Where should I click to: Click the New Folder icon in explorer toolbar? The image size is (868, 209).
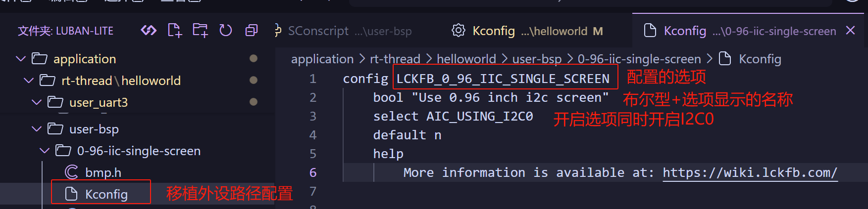click(x=200, y=31)
